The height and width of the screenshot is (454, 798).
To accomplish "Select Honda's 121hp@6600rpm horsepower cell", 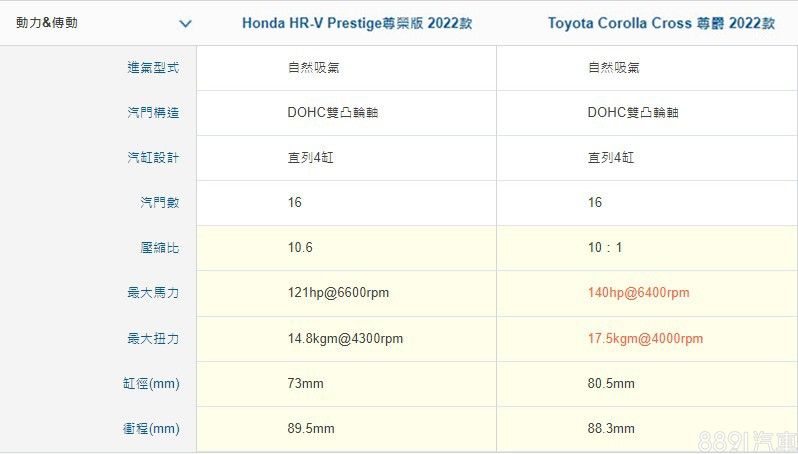I will tap(338, 293).
